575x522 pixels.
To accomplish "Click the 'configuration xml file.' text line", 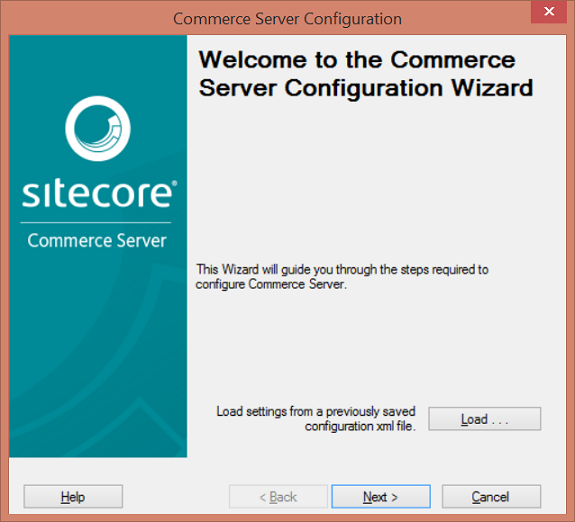I will point(360,426).
